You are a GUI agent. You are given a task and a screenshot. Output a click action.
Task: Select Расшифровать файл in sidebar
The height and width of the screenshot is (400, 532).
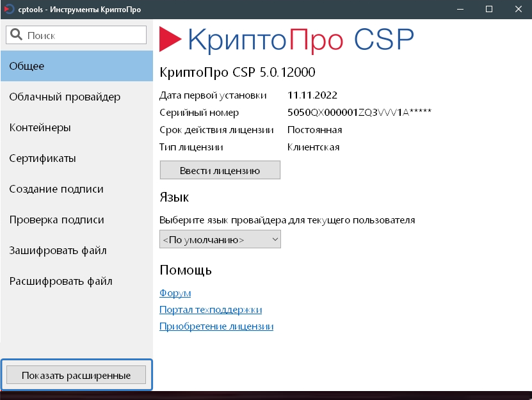click(77, 281)
